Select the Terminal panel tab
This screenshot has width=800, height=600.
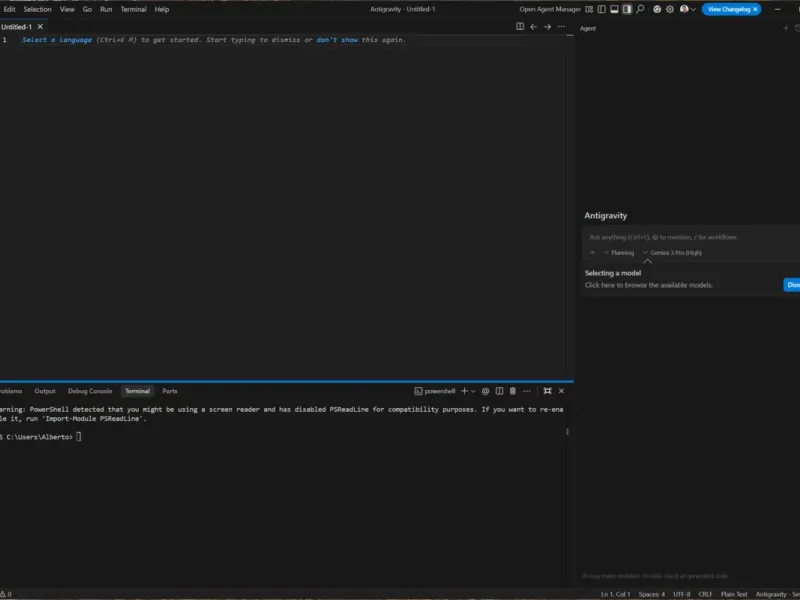pos(137,391)
